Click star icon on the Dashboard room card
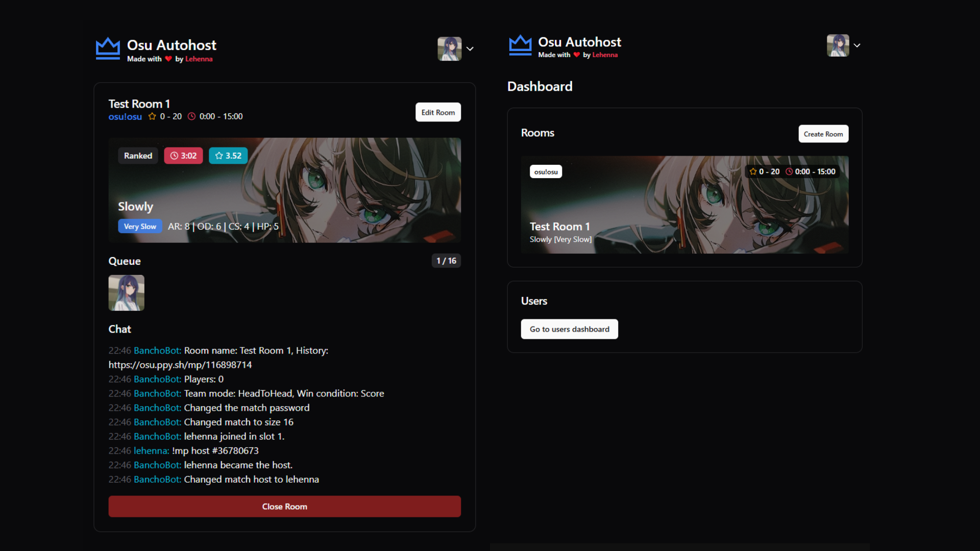Image resolution: width=980 pixels, height=551 pixels. (753, 171)
